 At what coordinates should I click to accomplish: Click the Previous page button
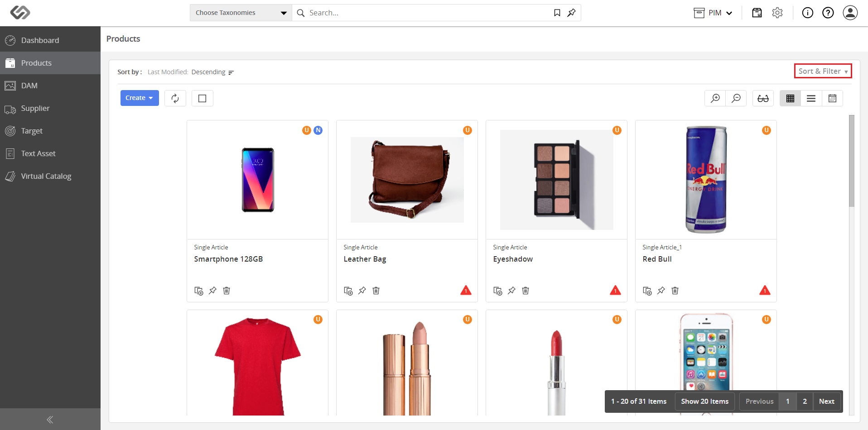pyautogui.click(x=759, y=401)
